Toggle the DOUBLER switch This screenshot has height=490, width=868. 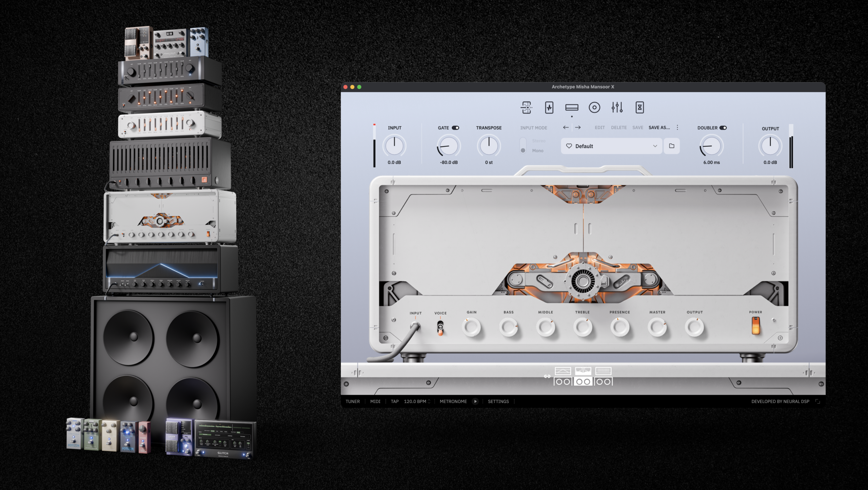[x=723, y=128]
